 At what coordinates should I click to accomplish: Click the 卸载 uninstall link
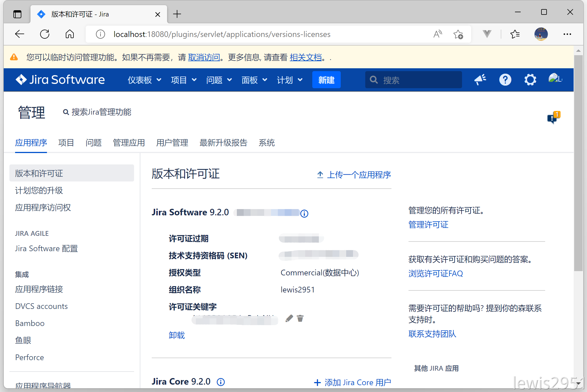click(x=177, y=335)
